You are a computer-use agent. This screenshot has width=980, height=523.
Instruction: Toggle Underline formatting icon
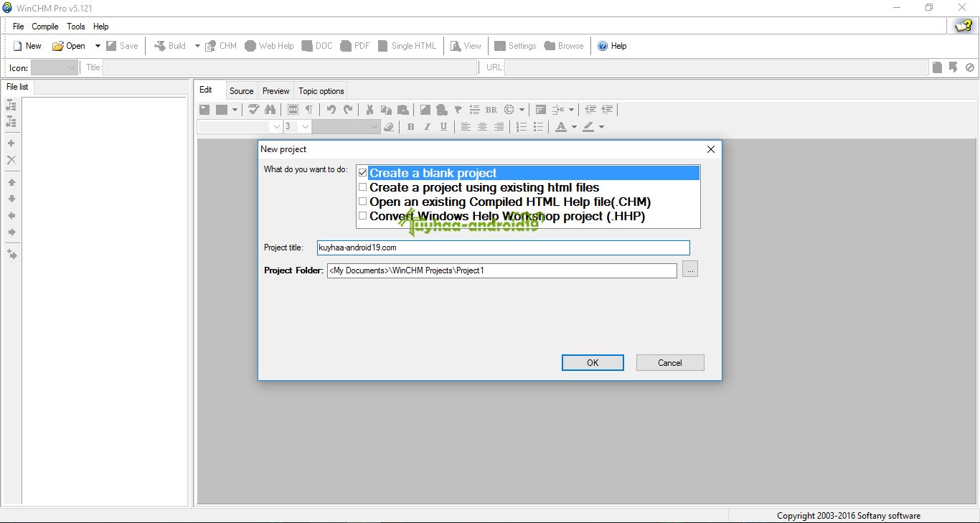[x=443, y=127]
